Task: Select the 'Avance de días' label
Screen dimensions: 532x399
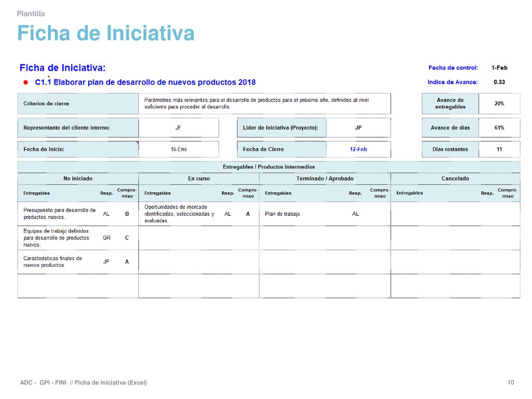Action: 450,128
